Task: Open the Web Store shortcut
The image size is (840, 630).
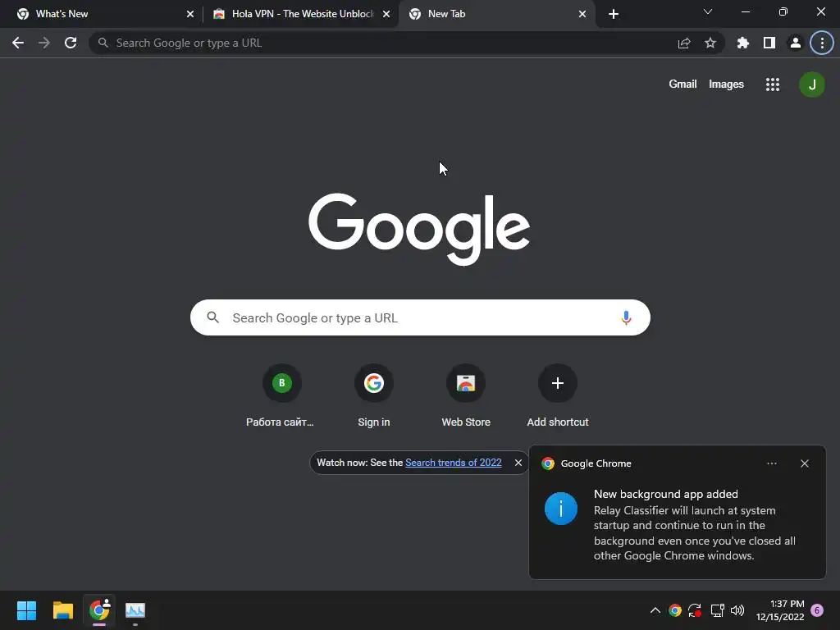Action: [x=466, y=396]
